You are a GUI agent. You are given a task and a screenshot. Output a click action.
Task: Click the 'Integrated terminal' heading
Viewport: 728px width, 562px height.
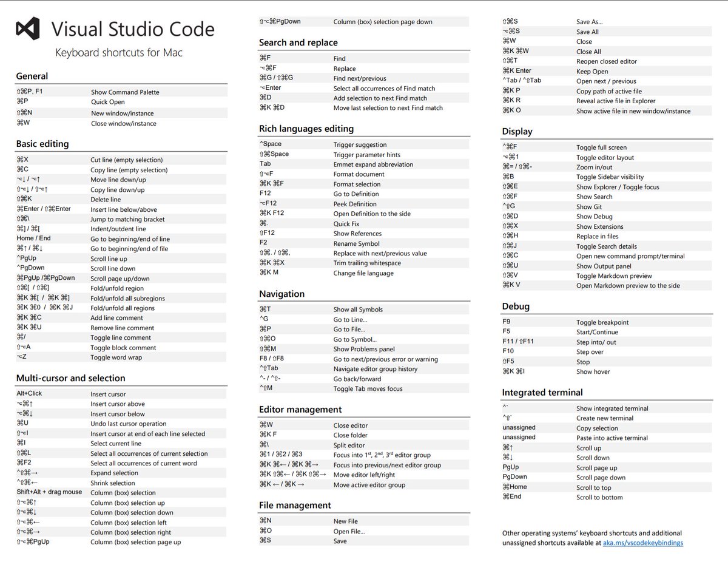pos(542,393)
